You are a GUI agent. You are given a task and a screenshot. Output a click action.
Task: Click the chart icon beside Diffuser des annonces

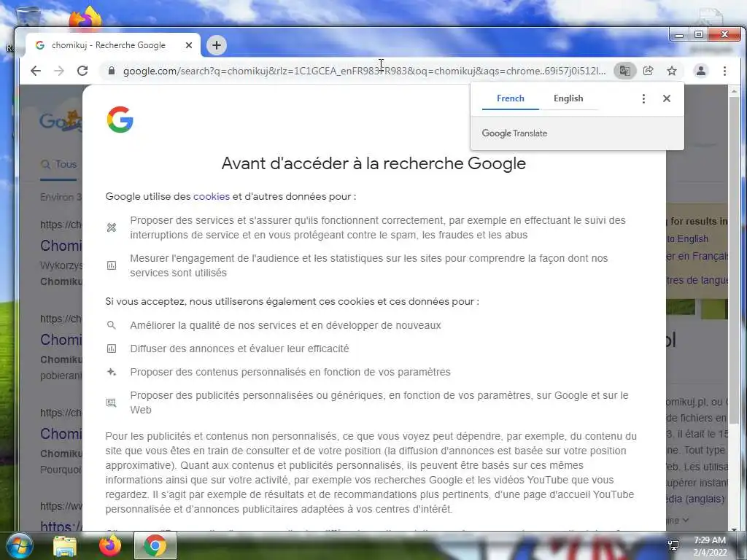112,349
